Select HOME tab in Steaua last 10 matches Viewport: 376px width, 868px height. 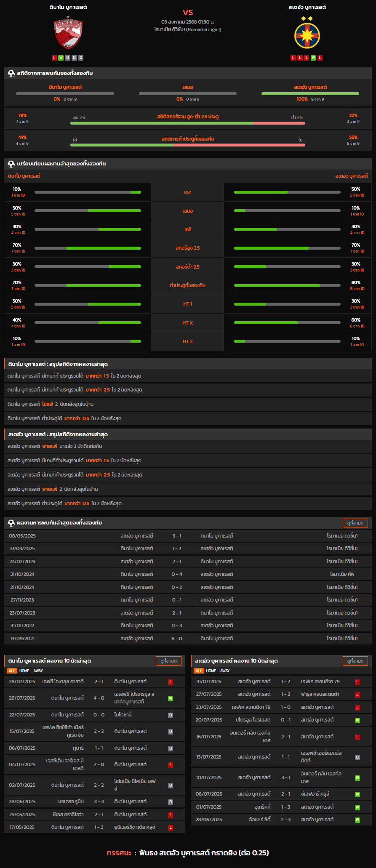pyautogui.click(x=211, y=671)
